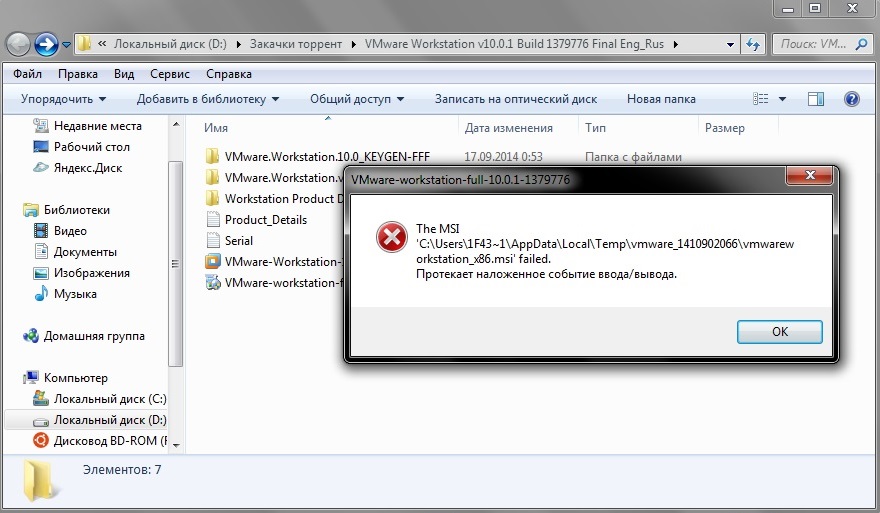Click the Back navigation arrow button
The width and height of the screenshot is (880, 513).
[18, 44]
